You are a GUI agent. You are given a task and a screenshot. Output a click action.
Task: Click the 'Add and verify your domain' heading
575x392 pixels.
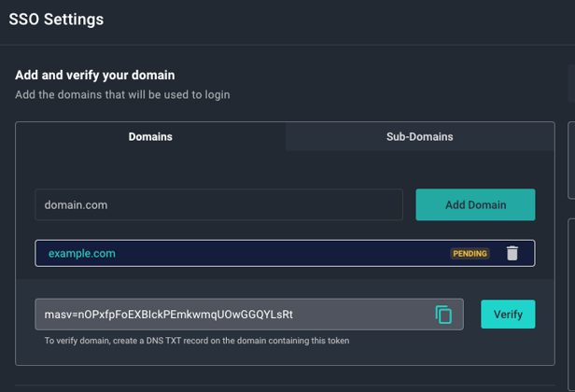click(95, 75)
